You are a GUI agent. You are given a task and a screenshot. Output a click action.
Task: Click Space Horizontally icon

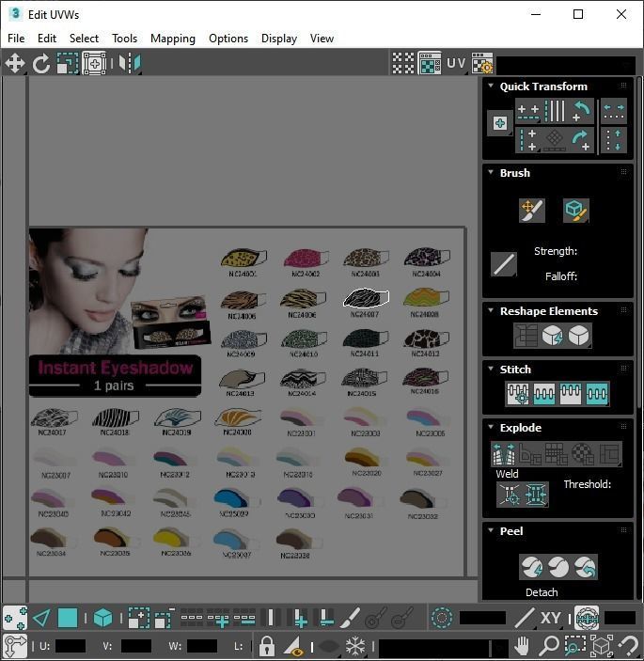614,111
